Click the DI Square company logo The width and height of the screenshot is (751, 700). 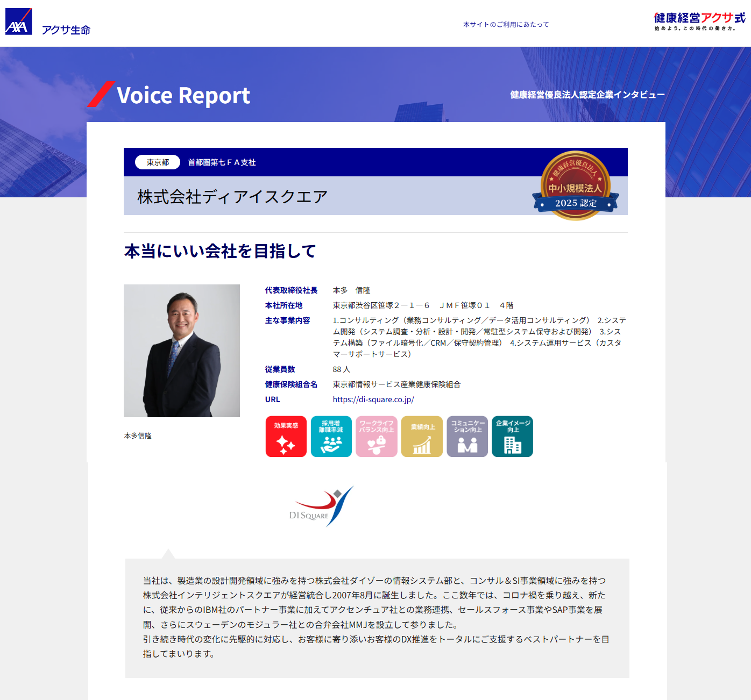click(321, 506)
